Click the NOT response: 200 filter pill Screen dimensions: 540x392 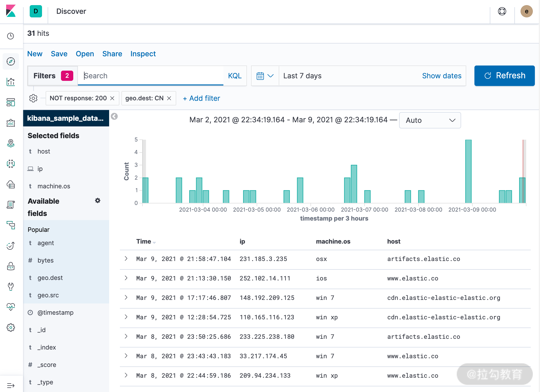78,98
